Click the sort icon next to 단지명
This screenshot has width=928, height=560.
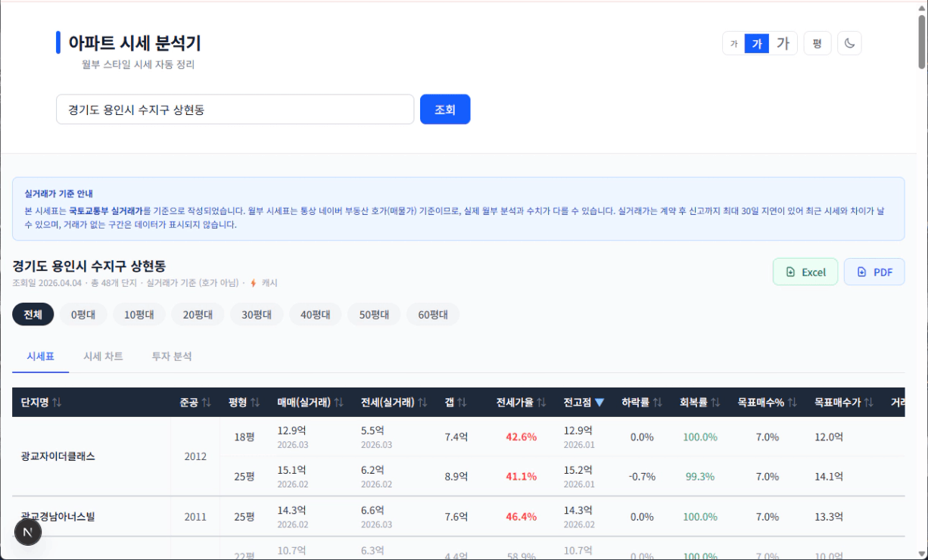57,403
